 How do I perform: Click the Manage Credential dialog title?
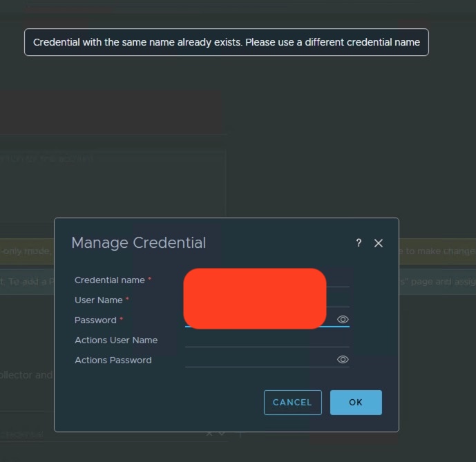[139, 243]
